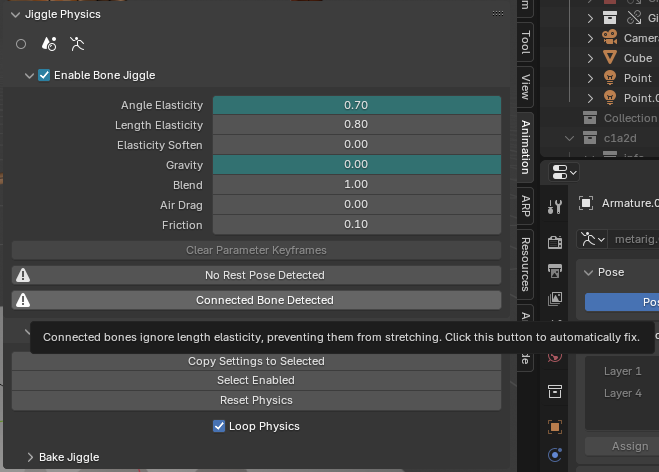Screen dimensions: 659x472
Task: Click the light bulb icon beside Point.0
Action: 610,98
